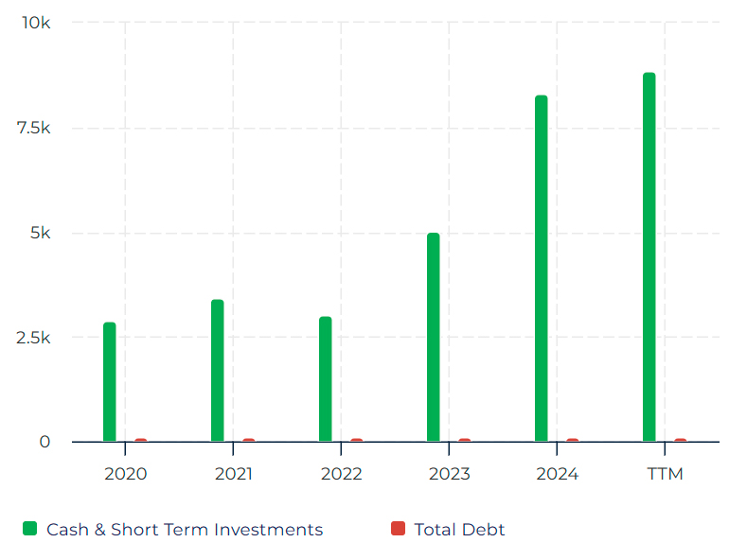
Task: Click the 2.5k y-axis label
Action: coord(32,338)
